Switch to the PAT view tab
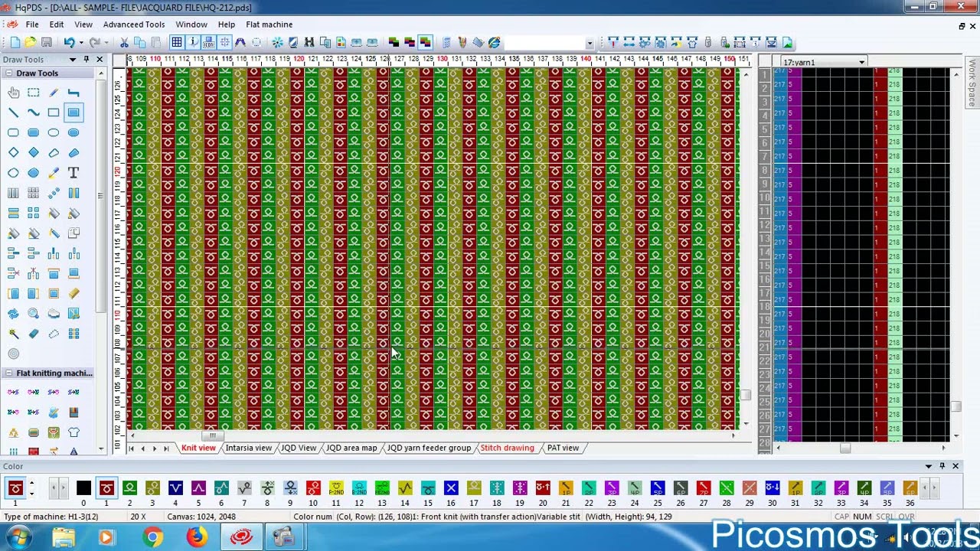This screenshot has height=551, width=980. pyautogui.click(x=563, y=448)
